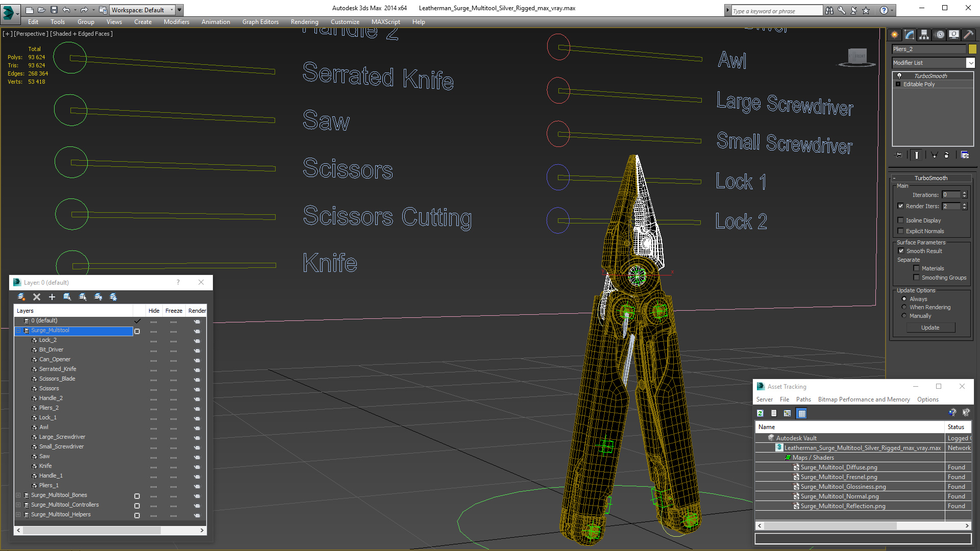Toggle the Render Iters checkbox
Image resolution: width=980 pixels, height=551 pixels.
pyautogui.click(x=900, y=206)
